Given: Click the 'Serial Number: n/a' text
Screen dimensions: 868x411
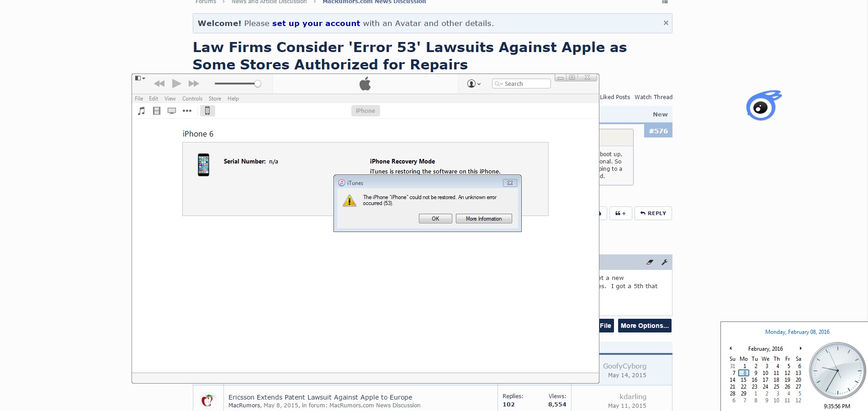Looking at the screenshot, I should [251, 162].
